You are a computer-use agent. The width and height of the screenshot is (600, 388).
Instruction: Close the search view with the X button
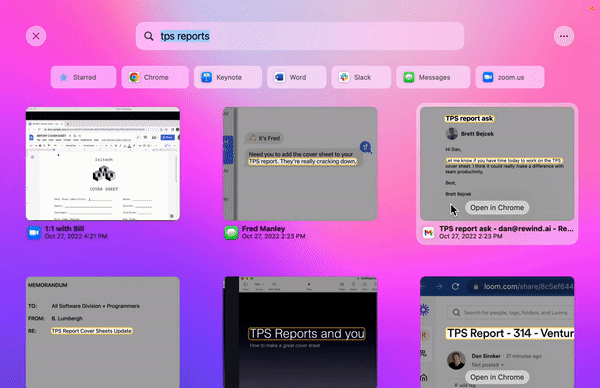tap(36, 36)
